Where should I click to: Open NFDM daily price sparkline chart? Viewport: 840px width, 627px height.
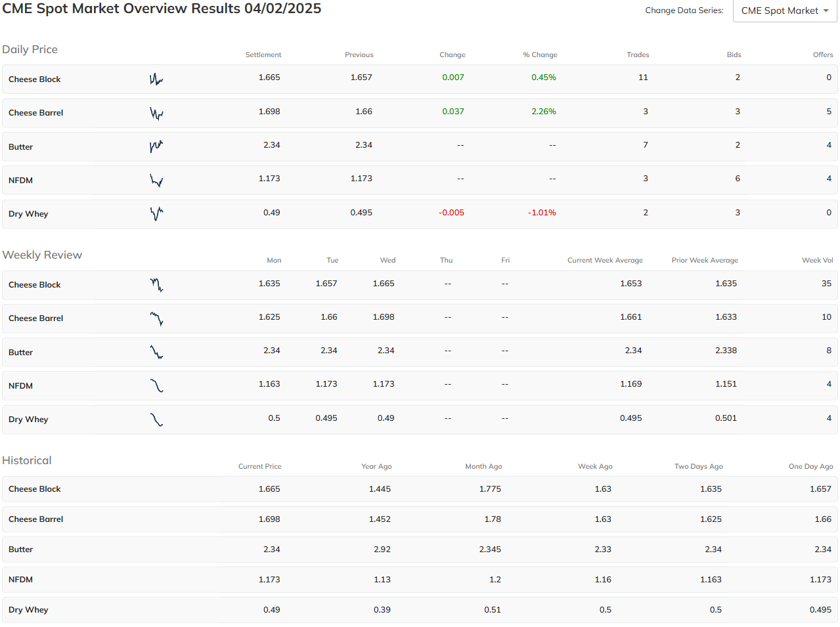pyautogui.click(x=156, y=180)
